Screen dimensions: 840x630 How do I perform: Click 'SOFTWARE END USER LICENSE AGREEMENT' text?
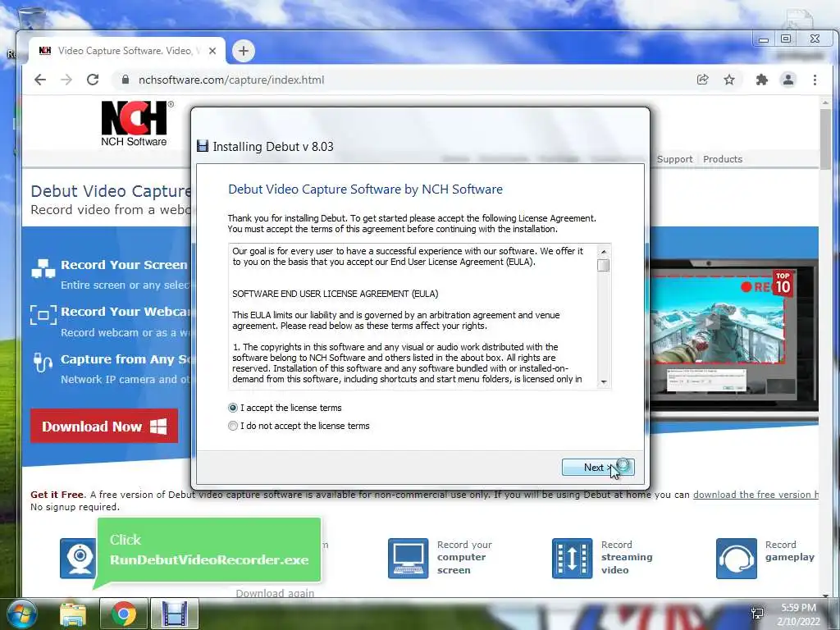click(336, 294)
